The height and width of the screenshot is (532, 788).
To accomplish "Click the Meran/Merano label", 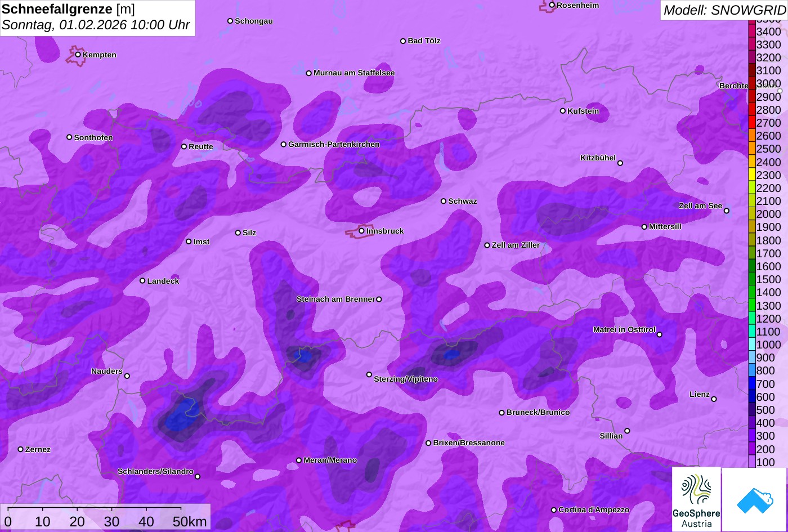I will tap(330, 460).
